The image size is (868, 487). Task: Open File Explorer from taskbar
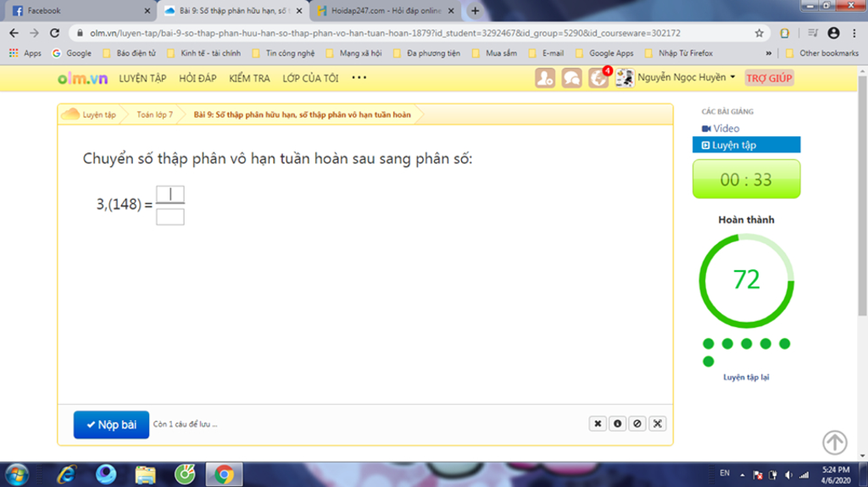145,475
